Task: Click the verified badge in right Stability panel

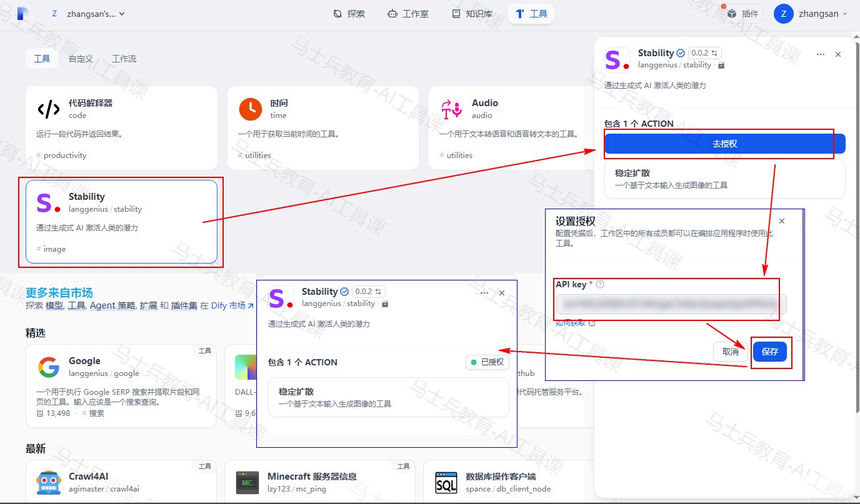Action: coord(681,53)
